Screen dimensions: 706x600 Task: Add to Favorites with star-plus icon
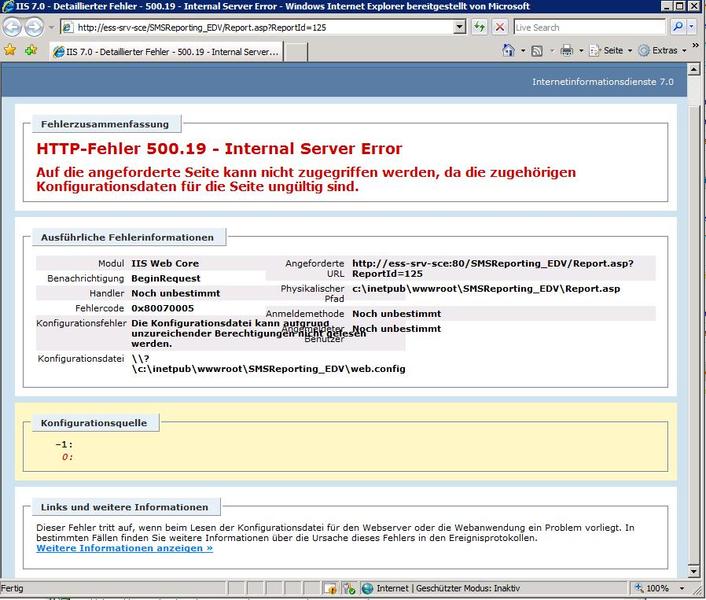[31, 50]
